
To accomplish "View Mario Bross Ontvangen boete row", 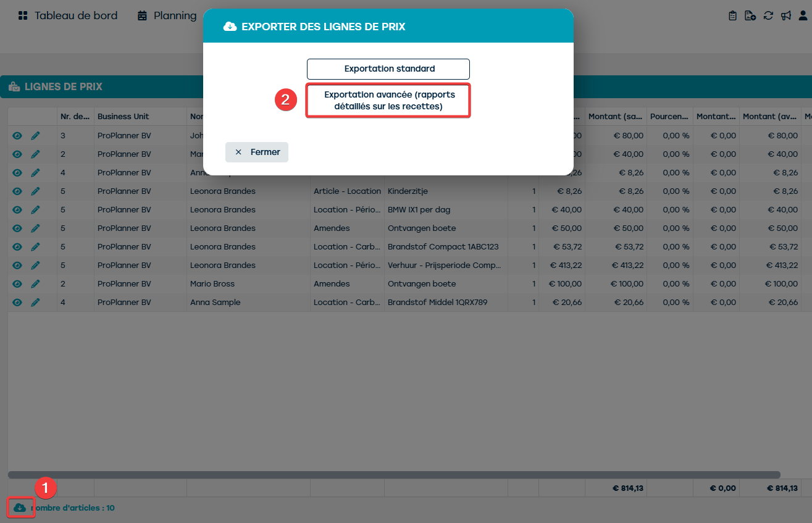I will tap(17, 284).
